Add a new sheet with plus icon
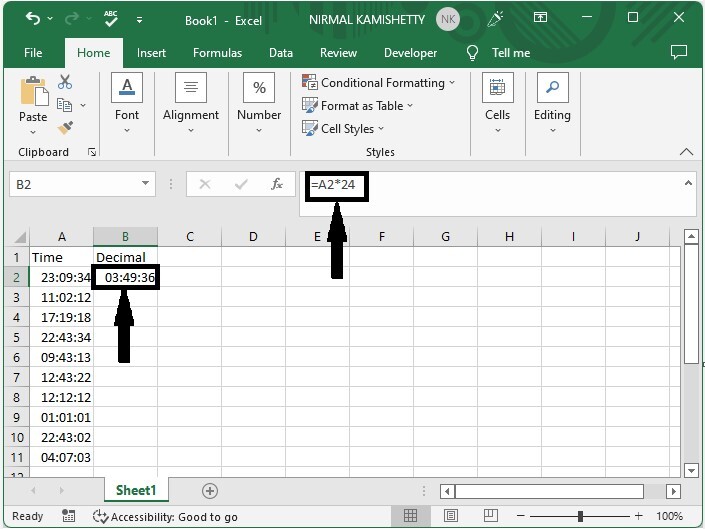 (x=210, y=491)
